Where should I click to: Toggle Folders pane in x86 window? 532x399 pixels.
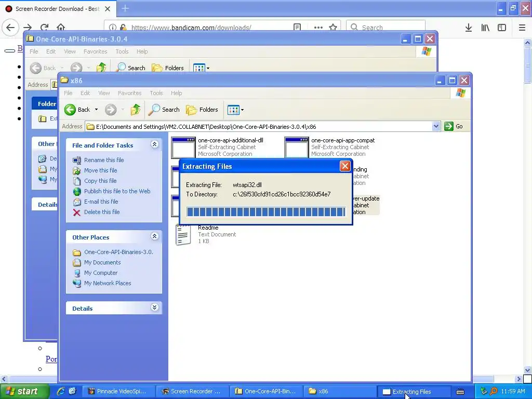click(x=202, y=110)
